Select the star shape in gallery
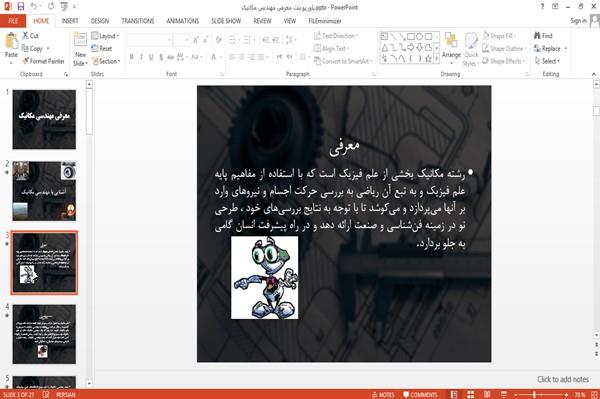Screen dimensions: 600x399 [x=429, y=59]
